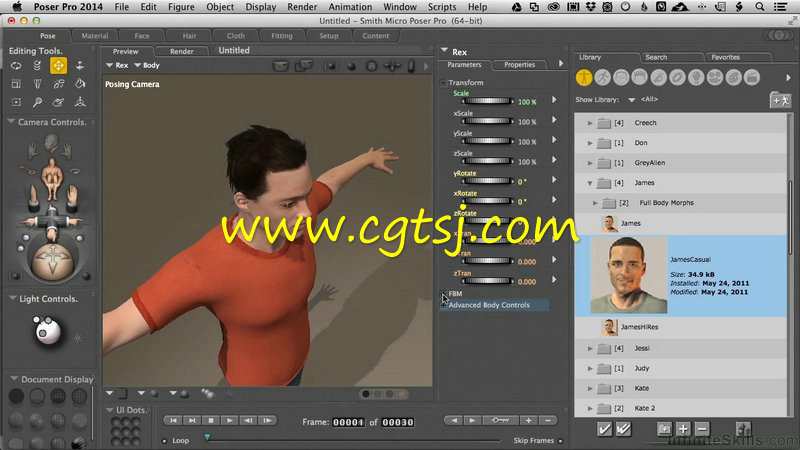Switch to the Material room tab
800x450 pixels.
click(94, 36)
